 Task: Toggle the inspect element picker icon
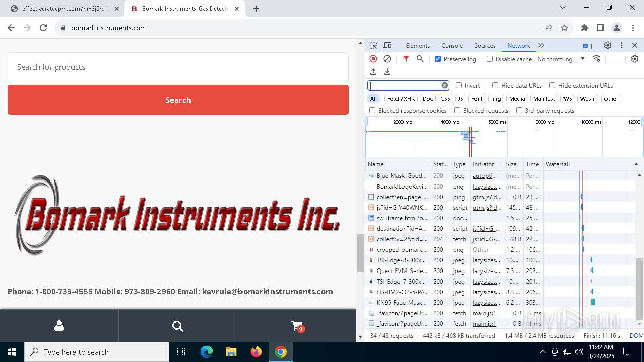point(373,45)
